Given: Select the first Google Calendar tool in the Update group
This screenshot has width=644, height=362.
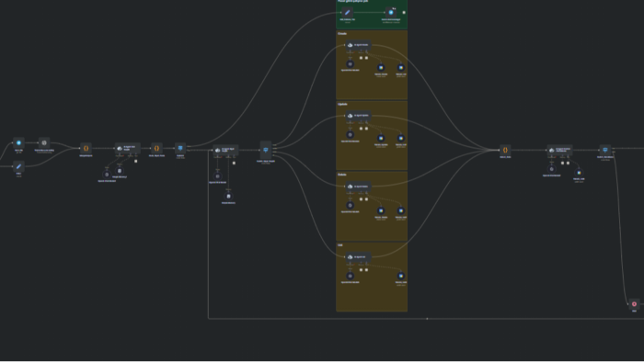Looking at the screenshot, I should (x=381, y=138).
